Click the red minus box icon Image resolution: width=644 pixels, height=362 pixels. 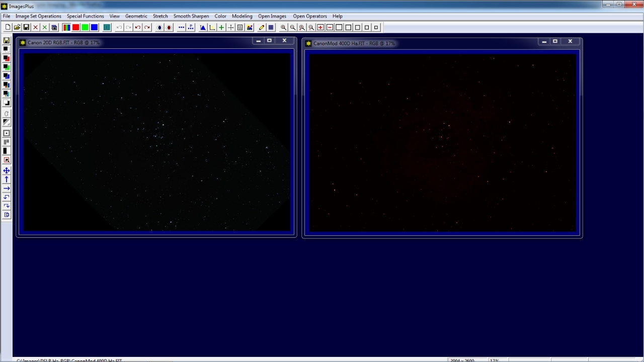[330, 27]
